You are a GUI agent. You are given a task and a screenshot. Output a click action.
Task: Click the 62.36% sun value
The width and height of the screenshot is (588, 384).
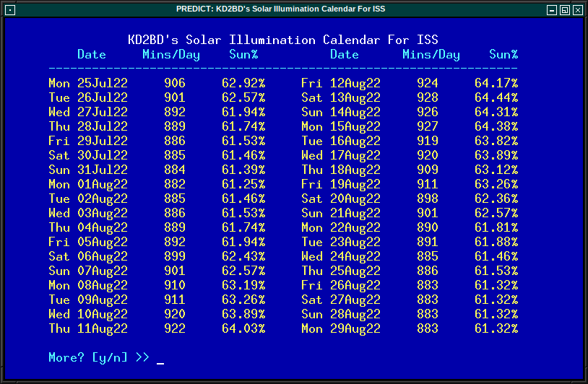pos(496,198)
